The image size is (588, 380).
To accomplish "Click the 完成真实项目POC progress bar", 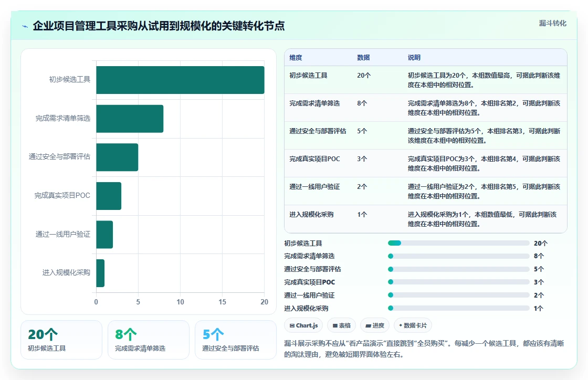I will click(x=459, y=282).
